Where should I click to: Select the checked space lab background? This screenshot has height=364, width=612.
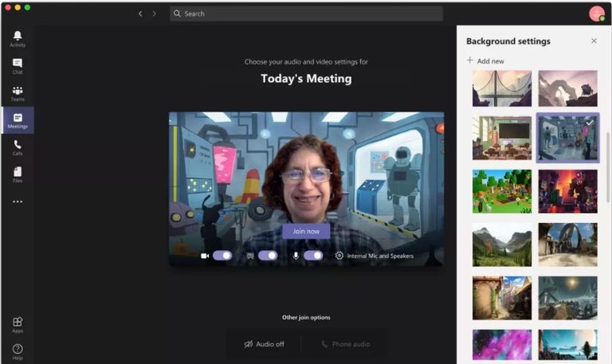pyautogui.click(x=568, y=138)
